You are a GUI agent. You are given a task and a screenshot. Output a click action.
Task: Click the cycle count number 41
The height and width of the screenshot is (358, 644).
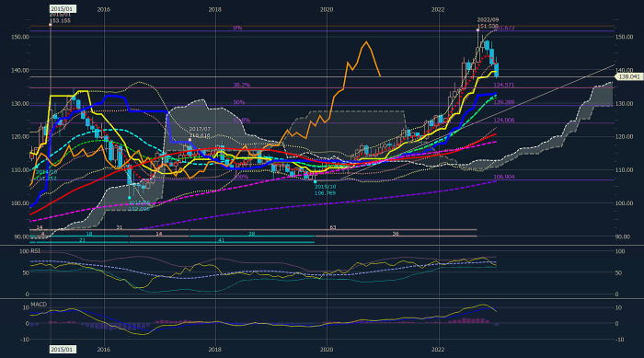click(222, 240)
